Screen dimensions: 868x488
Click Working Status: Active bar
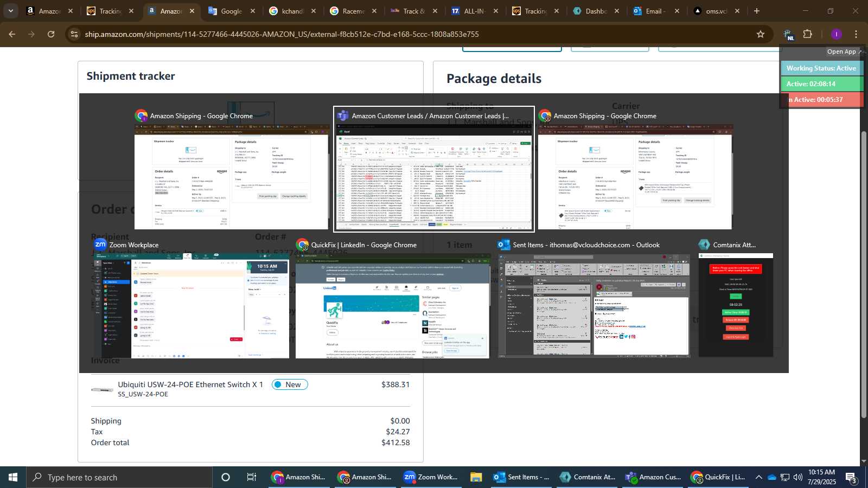(x=821, y=68)
